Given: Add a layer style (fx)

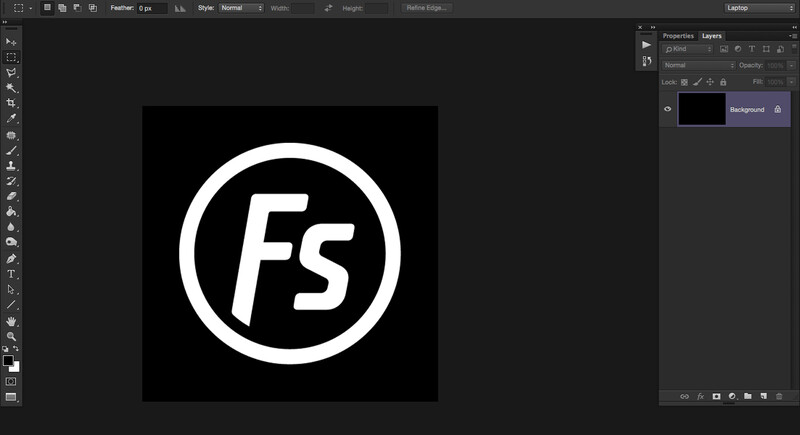Looking at the screenshot, I should pos(701,396).
